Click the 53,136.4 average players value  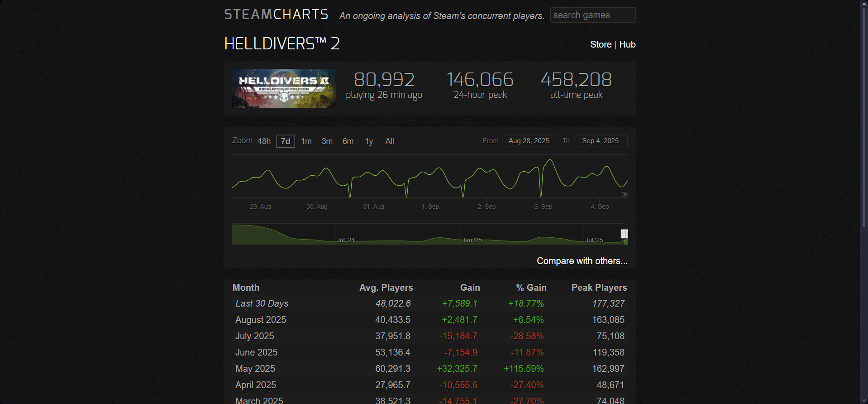tap(393, 352)
